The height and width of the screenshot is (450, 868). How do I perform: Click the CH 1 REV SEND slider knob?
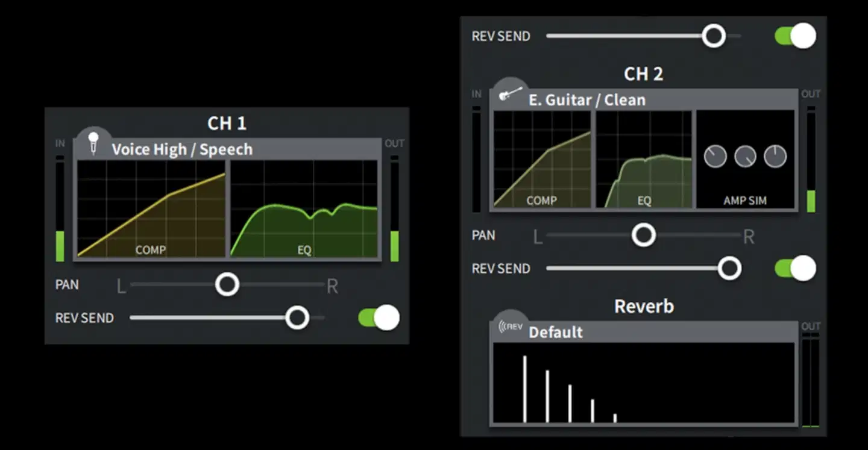[x=297, y=317]
